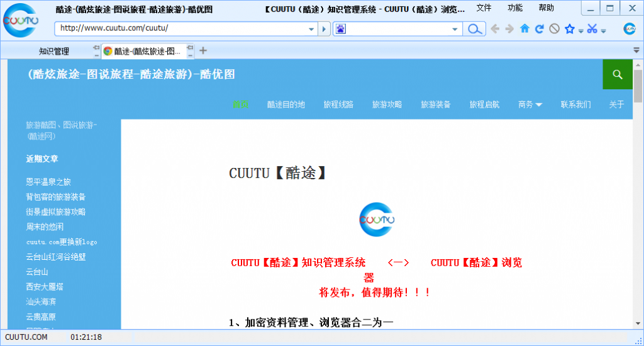Click the CUUTU logo icon at toolbar right
This screenshot has height=346, width=644.
tap(629, 29)
